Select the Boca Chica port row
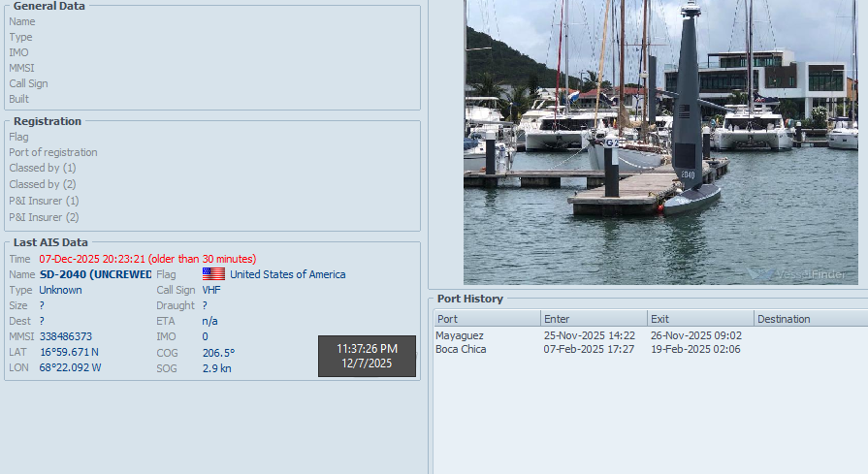Viewport: 868px width, 474px height. coord(651,350)
